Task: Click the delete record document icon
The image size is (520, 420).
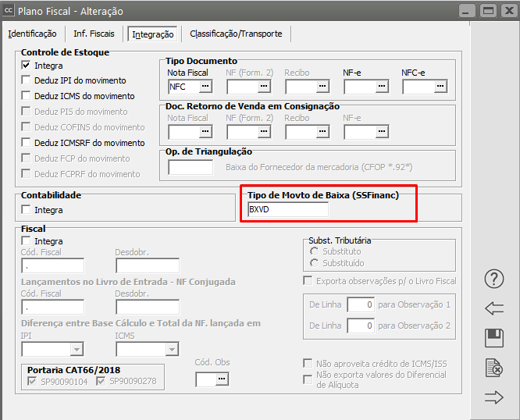Action: 493,367
